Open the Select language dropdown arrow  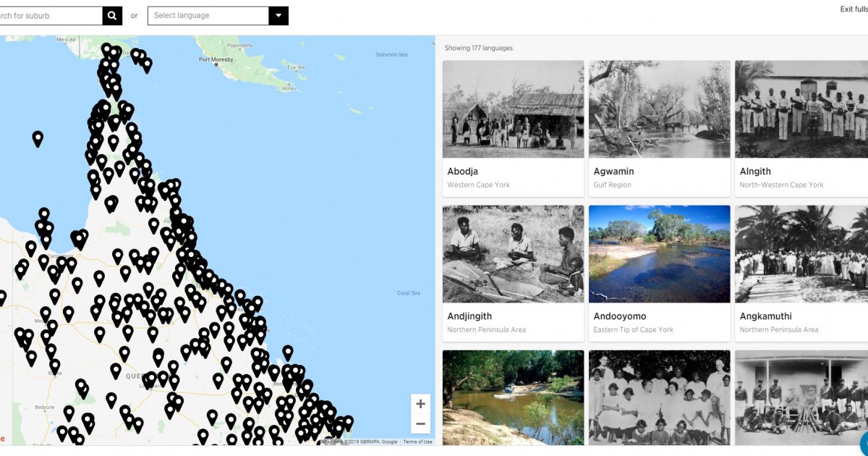point(278,15)
